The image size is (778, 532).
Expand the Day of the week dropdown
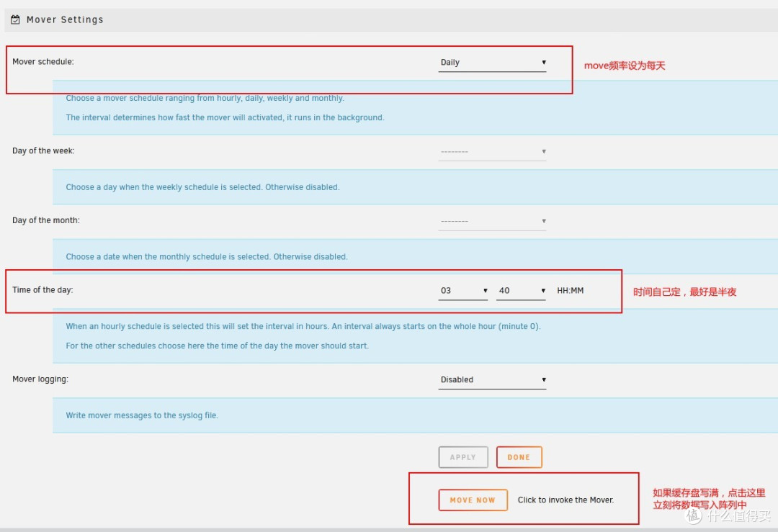pyautogui.click(x=492, y=152)
